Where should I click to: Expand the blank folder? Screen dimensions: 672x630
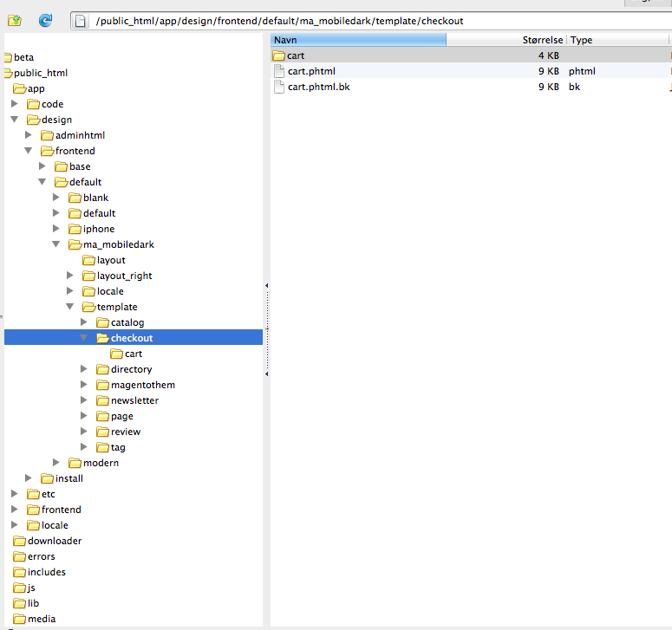pos(56,198)
